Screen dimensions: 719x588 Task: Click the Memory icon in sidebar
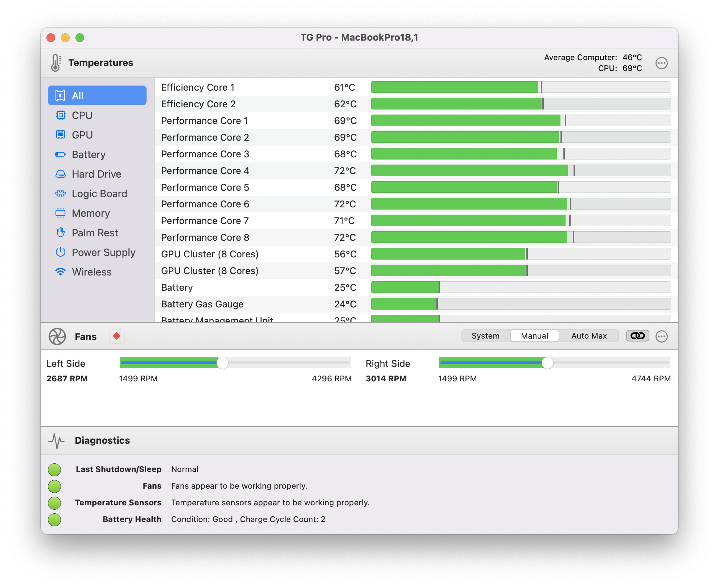tap(61, 213)
